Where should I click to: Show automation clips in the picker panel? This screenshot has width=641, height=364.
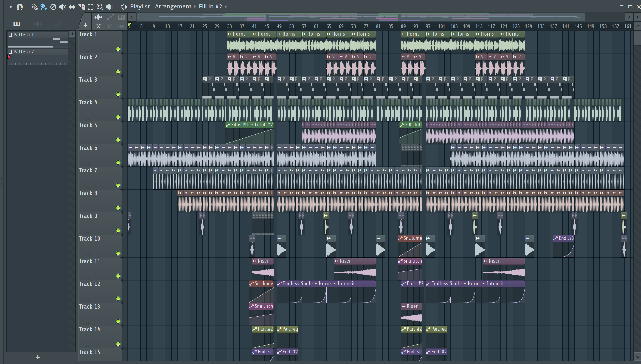(59, 24)
